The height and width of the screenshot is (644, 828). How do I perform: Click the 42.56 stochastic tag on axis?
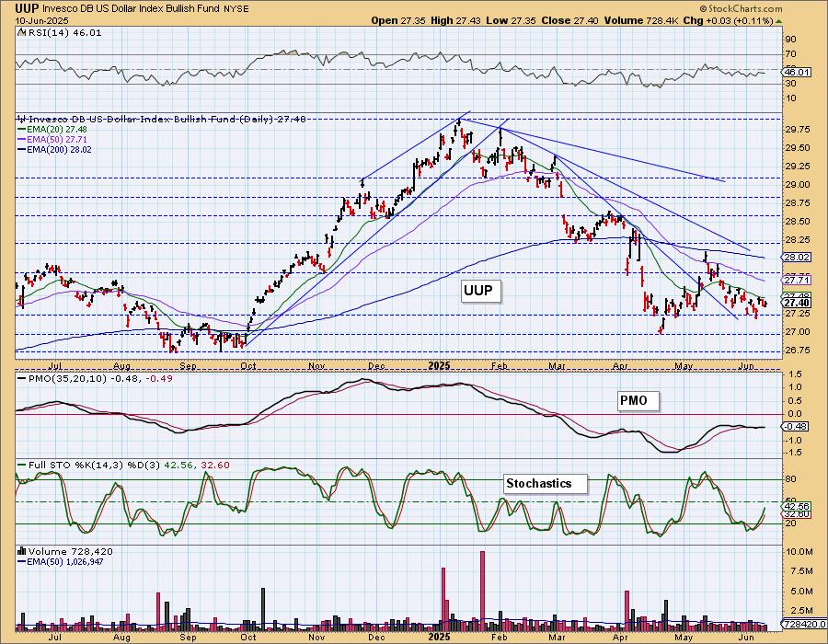click(797, 506)
